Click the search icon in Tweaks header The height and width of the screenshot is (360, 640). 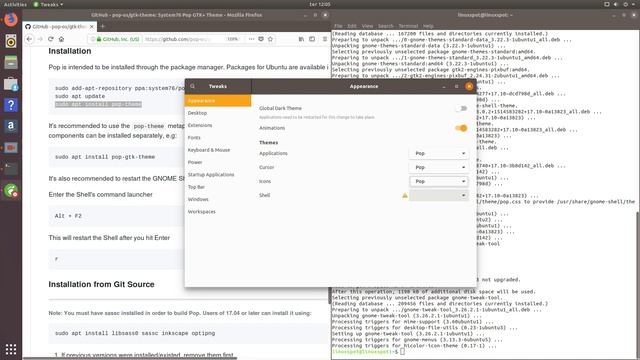pyautogui.click(x=193, y=87)
